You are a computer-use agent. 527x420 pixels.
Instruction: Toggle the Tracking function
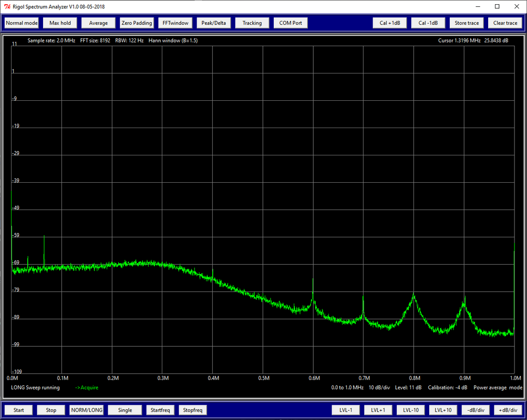[252, 23]
